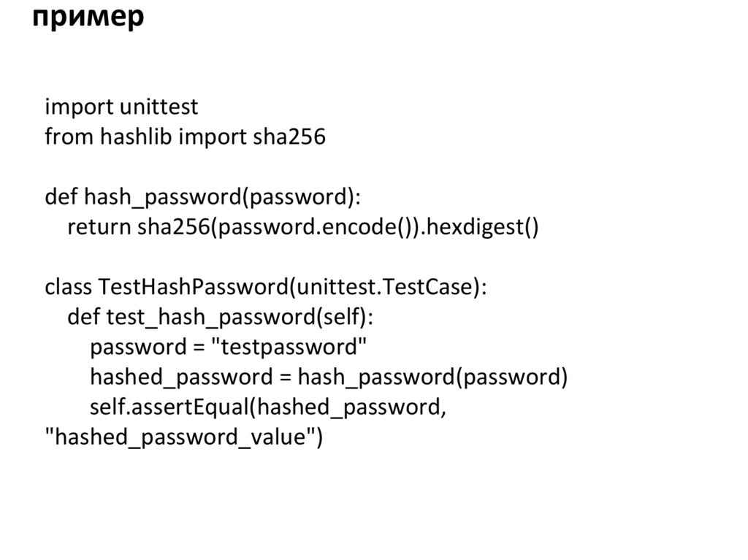Viewport: 748px width, 560px height.
Task: Click the string "testpassword"
Action: point(288,348)
